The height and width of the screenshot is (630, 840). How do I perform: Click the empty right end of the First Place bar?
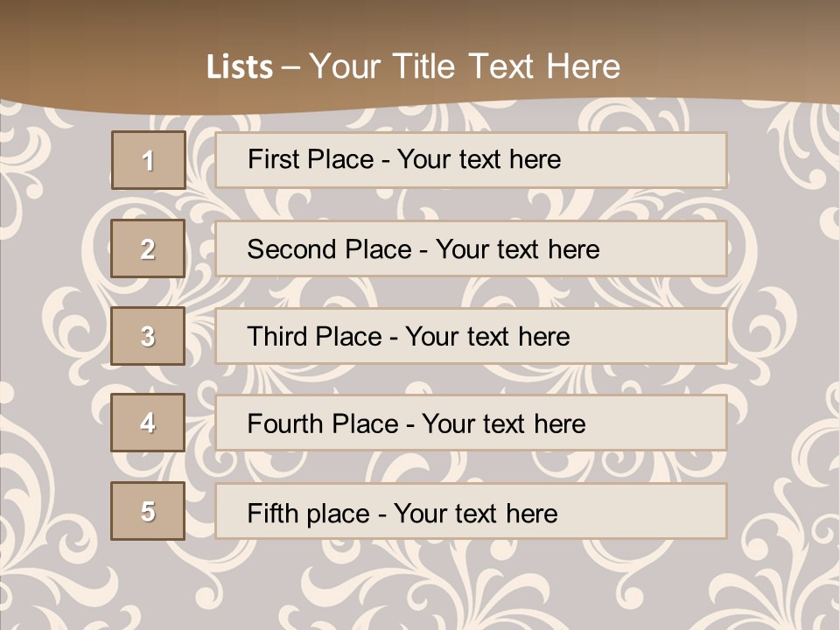click(665, 160)
